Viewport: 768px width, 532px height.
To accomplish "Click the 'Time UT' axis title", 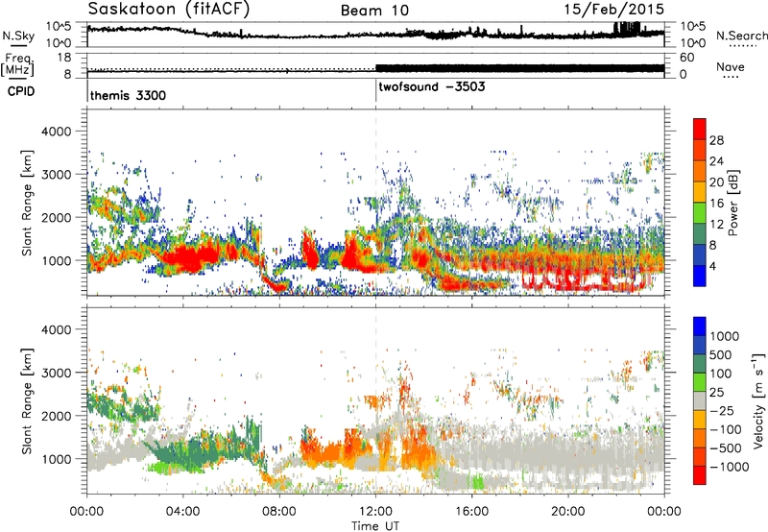I will click(375, 525).
